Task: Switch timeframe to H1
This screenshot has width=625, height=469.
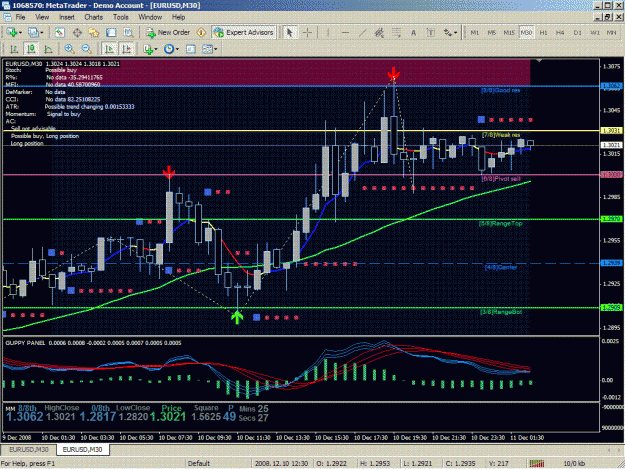Action: pyautogui.click(x=543, y=33)
